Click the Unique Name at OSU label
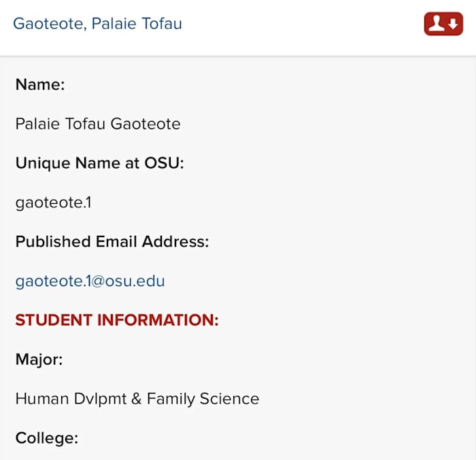The width and height of the screenshot is (476, 460). (99, 163)
